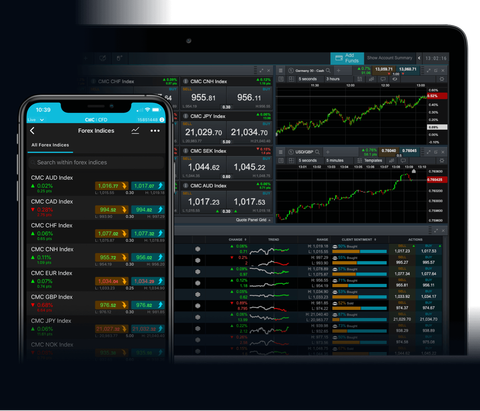
Task: Open the chart icon in phone header
Action: click(x=135, y=131)
